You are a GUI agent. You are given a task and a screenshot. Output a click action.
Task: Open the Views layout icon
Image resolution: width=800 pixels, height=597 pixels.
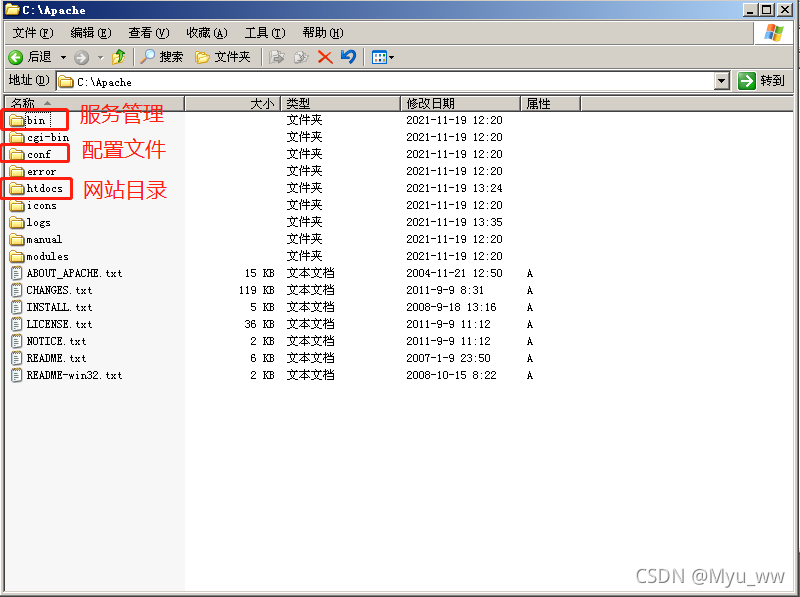[x=380, y=57]
